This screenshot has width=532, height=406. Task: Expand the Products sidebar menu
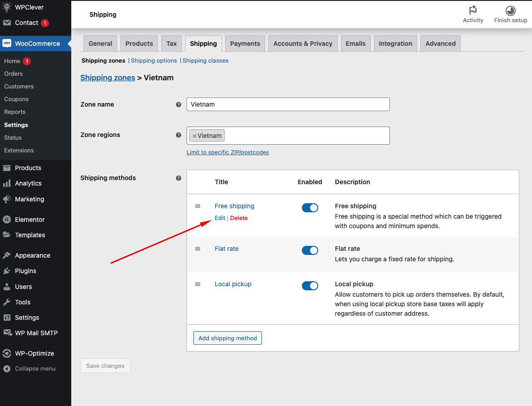(28, 168)
